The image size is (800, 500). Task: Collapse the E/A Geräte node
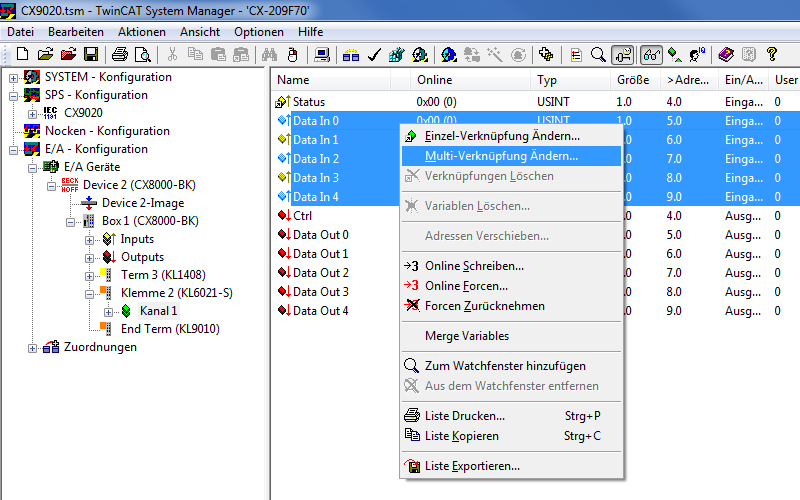pyautogui.click(x=32, y=168)
